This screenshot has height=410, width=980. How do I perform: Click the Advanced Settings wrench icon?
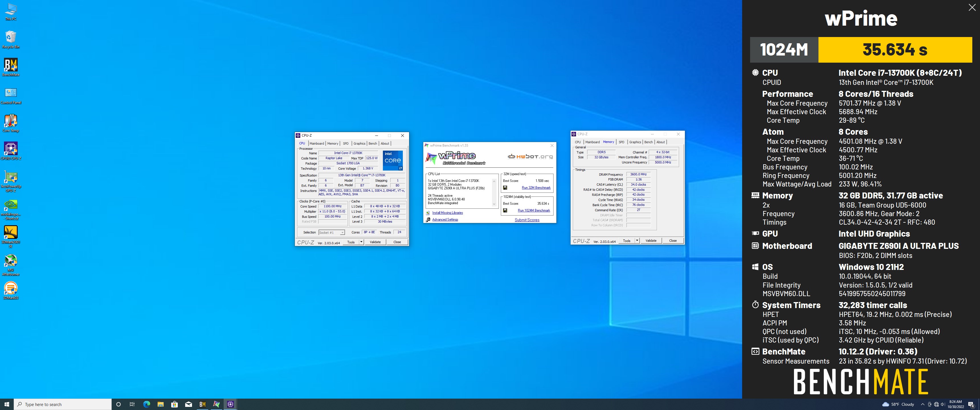pyautogui.click(x=428, y=220)
